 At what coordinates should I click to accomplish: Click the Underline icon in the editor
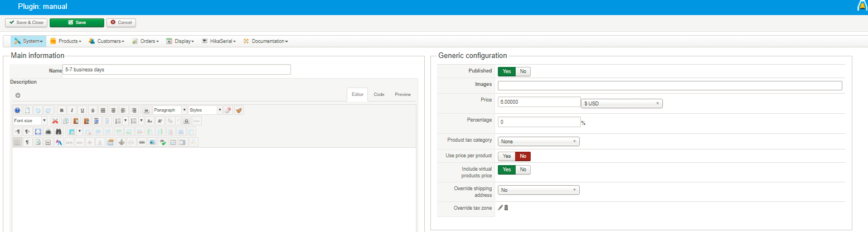point(82,110)
